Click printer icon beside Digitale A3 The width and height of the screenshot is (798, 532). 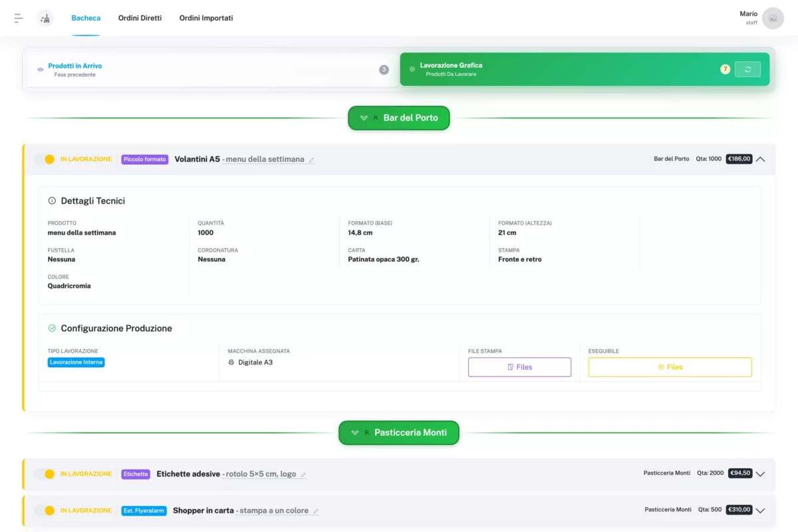[x=231, y=362]
